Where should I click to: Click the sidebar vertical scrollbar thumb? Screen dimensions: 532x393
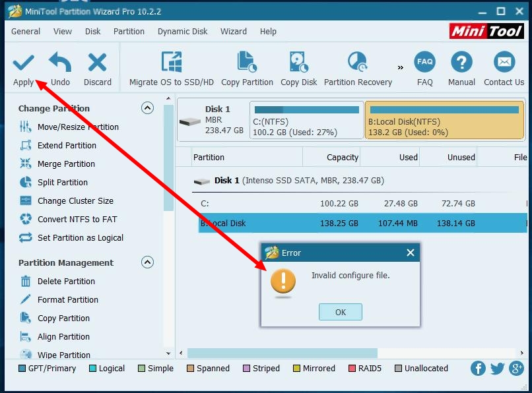click(168, 158)
